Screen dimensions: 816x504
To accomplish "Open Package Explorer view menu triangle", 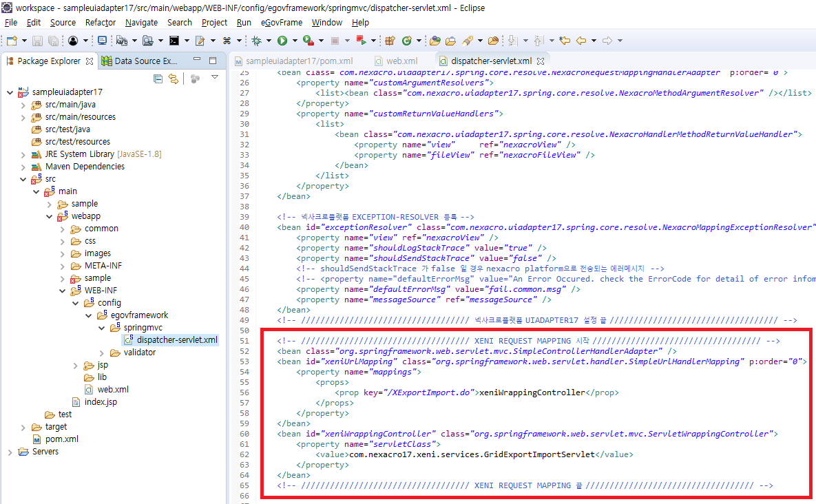I will tap(214, 78).
